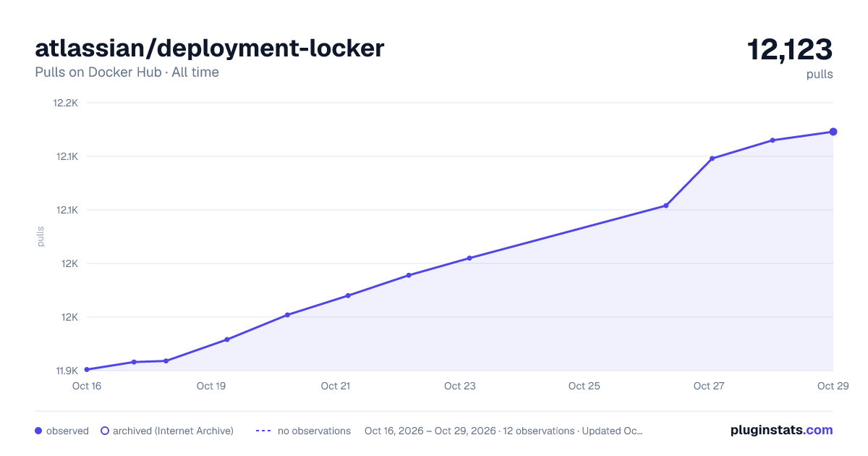
Task: Select the data point at Oct 27
Action: 712,159
